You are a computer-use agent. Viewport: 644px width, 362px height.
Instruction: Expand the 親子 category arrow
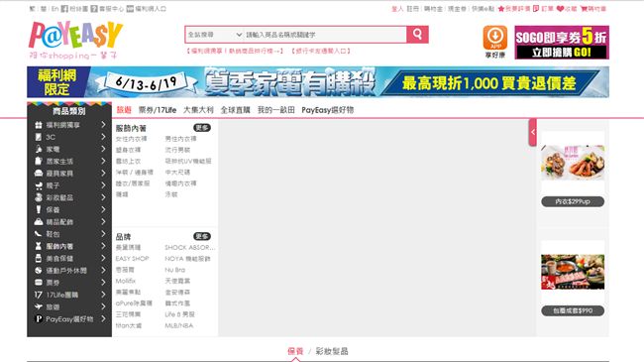click(x=103, y=185)
